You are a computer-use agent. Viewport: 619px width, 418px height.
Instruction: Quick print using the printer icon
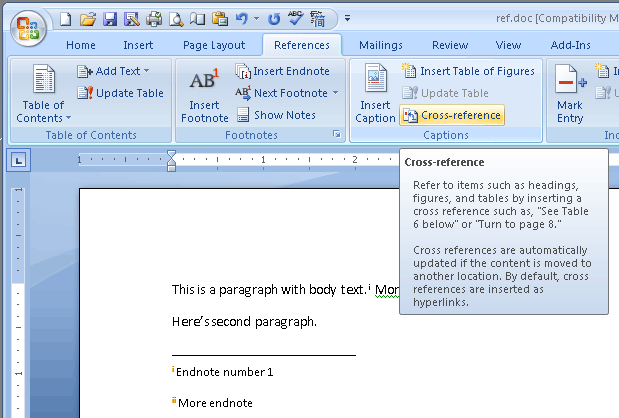154,19
